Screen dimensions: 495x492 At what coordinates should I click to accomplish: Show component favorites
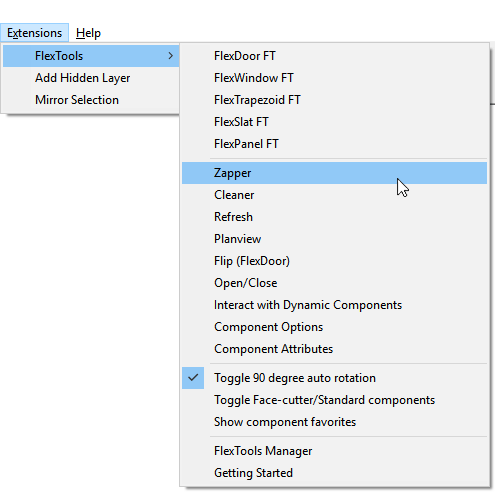[334, 422]
